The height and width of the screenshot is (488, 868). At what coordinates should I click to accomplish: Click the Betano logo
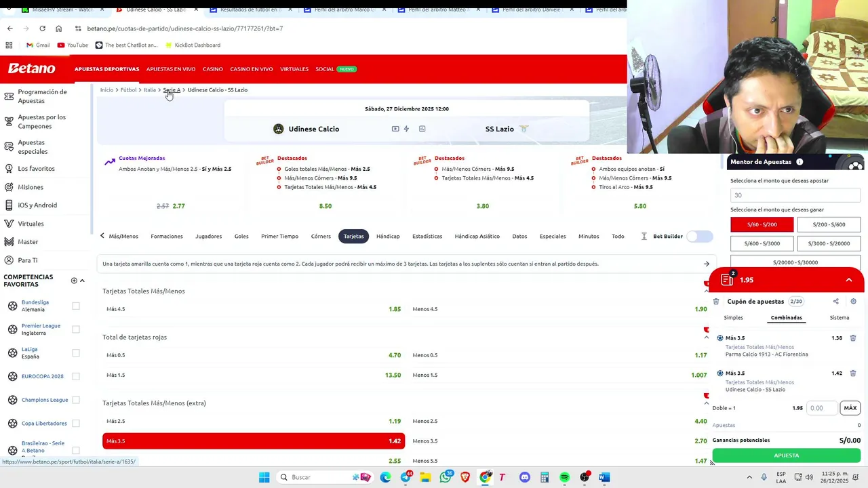coord(32,68)
